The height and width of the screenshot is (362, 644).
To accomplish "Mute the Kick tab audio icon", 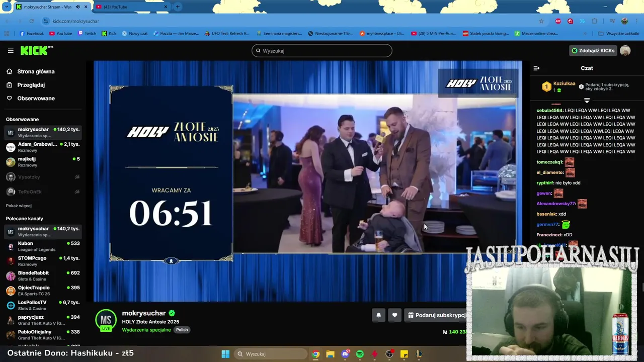I will tap(78, 7).
